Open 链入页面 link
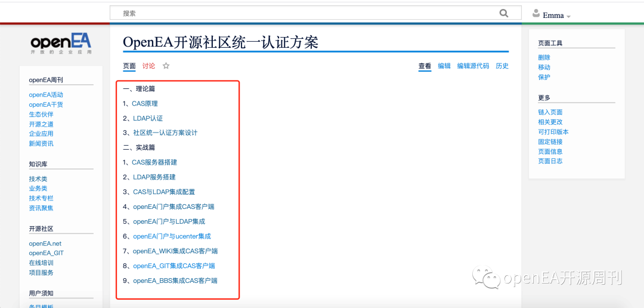Screen dimensions: 644x308 coord(550,112)
